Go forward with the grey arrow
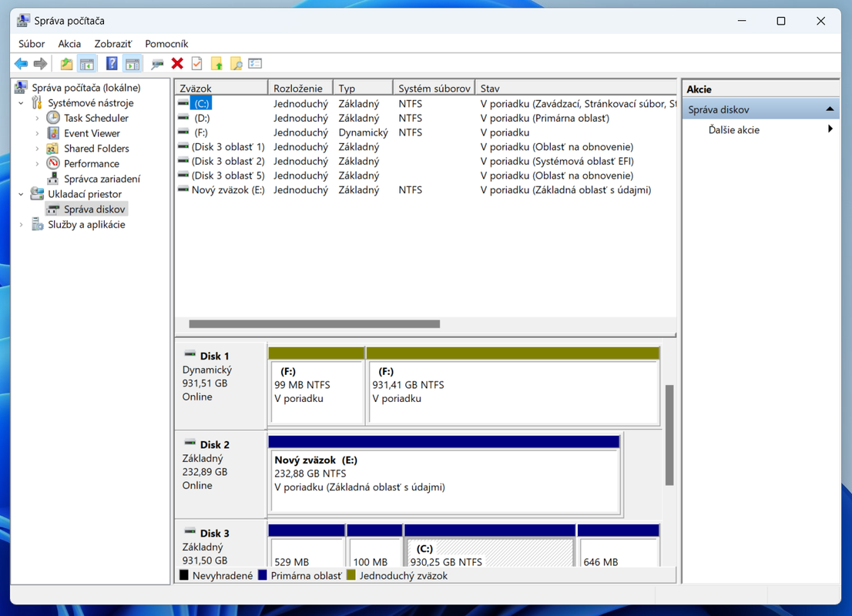Image resolution: width=852 pixels, height=616 pixels. coord(40,64)
